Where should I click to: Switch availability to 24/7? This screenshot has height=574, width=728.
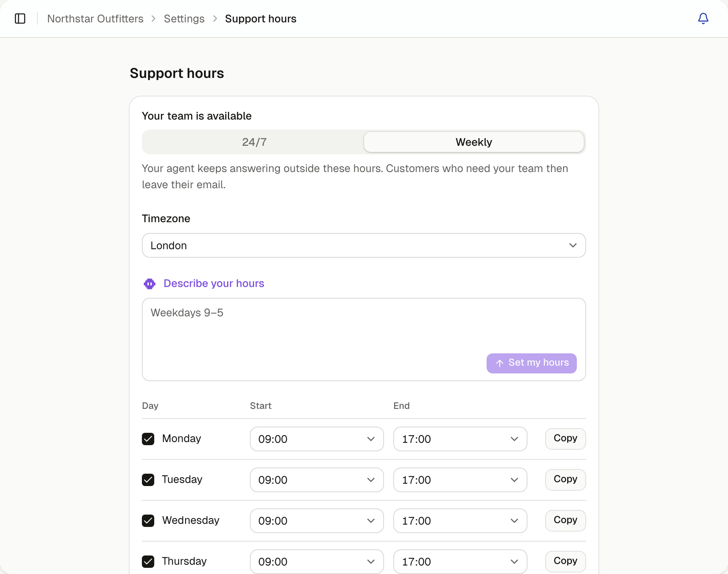pos(254,142)
